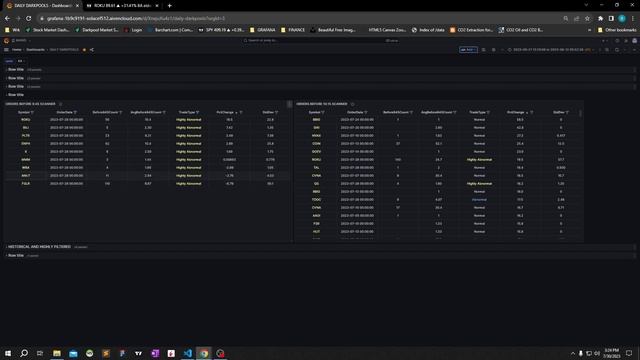
Task: Click PLTR symbol in the left table
Action: [x=26, y=136]
